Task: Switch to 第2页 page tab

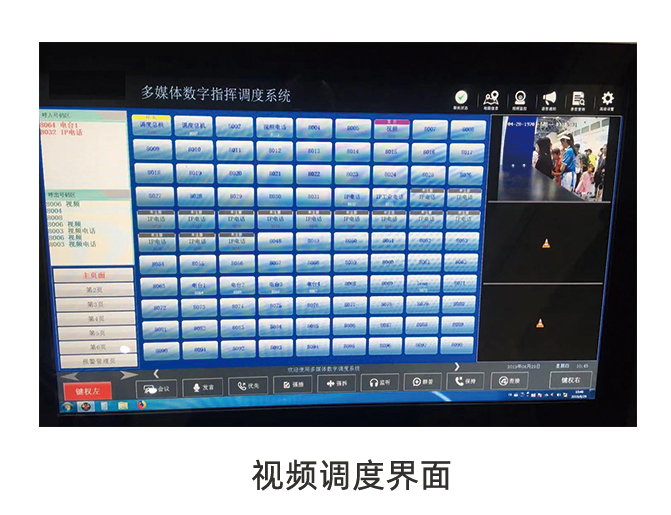Action: coord(94,290)
